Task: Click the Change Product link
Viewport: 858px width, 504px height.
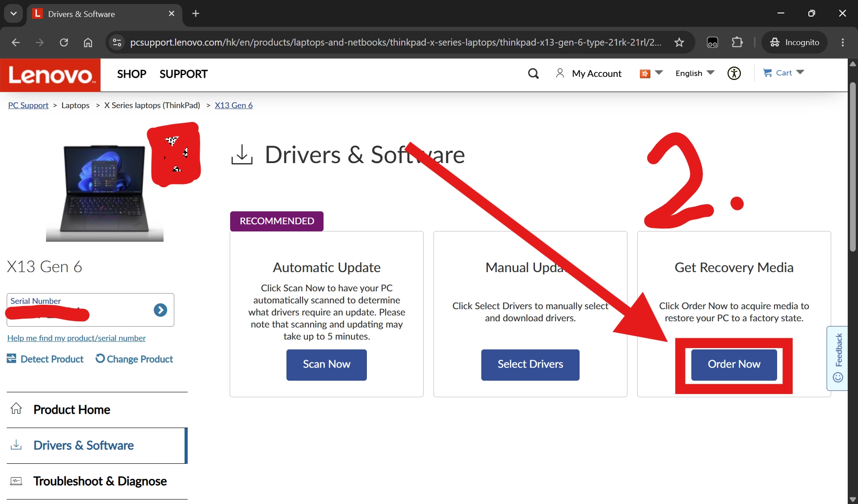Action: pyautogui.click(x=135, y=359)
